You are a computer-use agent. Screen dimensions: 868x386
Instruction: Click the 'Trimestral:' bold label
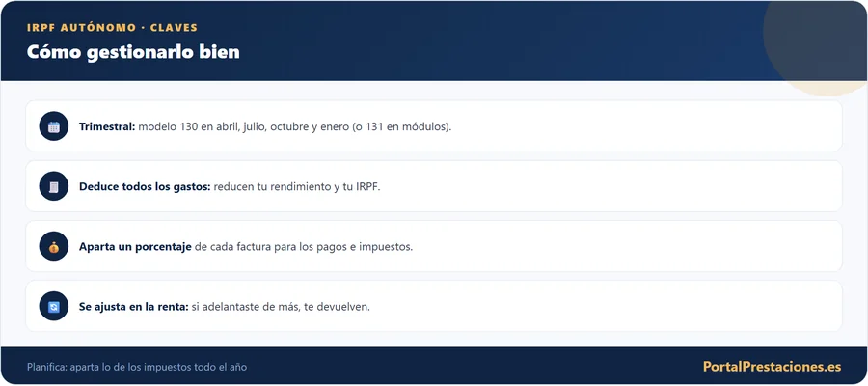(107, 126)
